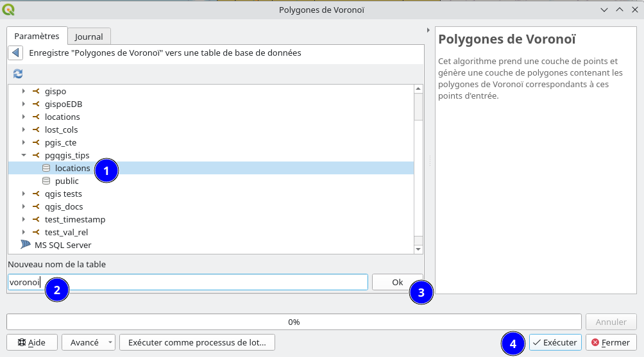Switch to the Journal tab
644x357 pixels.
pos(89,37)
